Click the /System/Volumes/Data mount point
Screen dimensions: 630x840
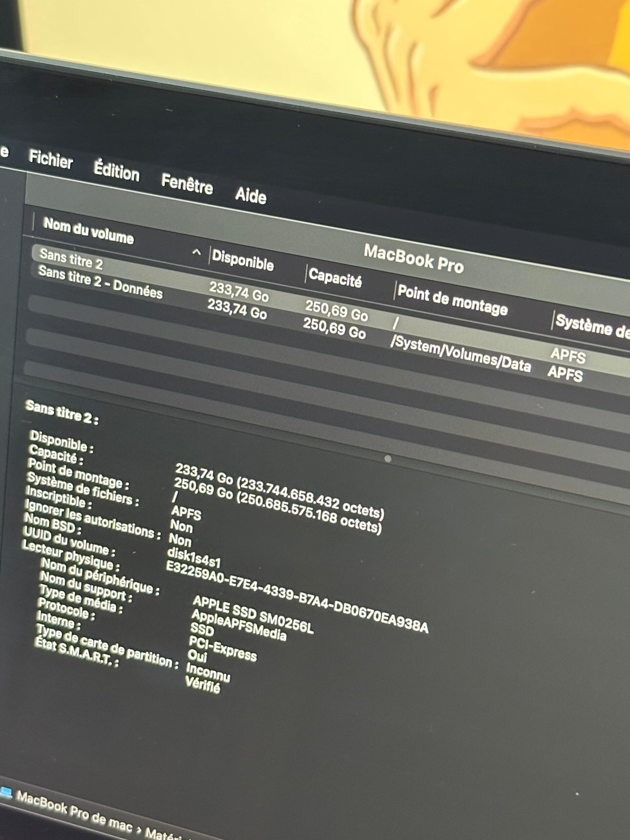pos(460,354)
